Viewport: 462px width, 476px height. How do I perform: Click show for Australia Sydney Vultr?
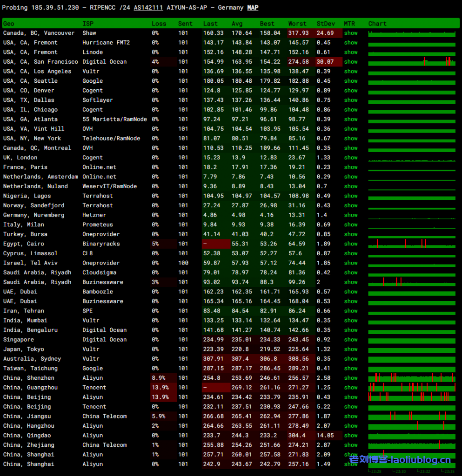point(351,358)
